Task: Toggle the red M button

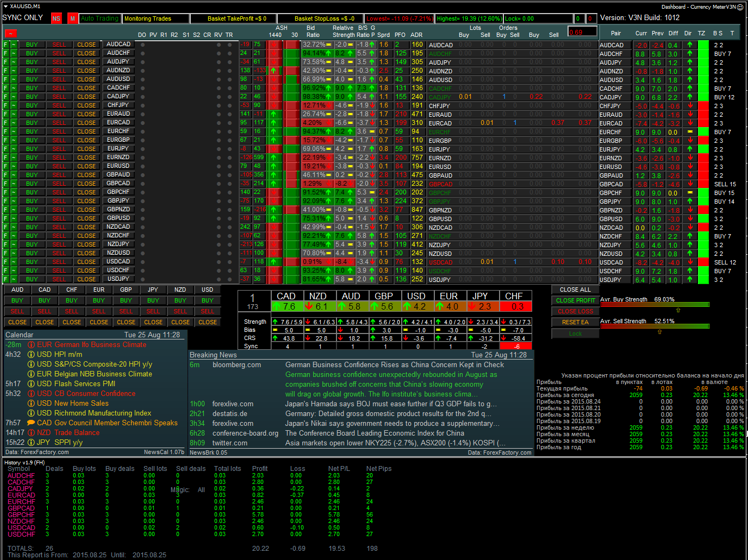Action: click(x=72, y=18)
